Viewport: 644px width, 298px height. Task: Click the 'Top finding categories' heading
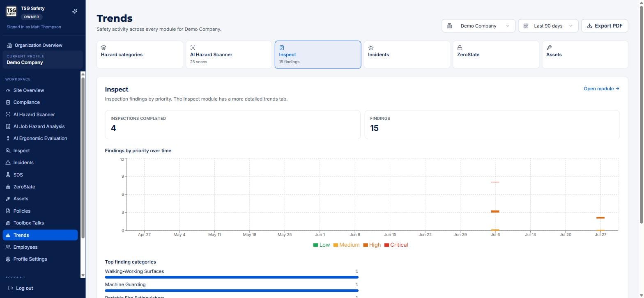tap(130, 262)
